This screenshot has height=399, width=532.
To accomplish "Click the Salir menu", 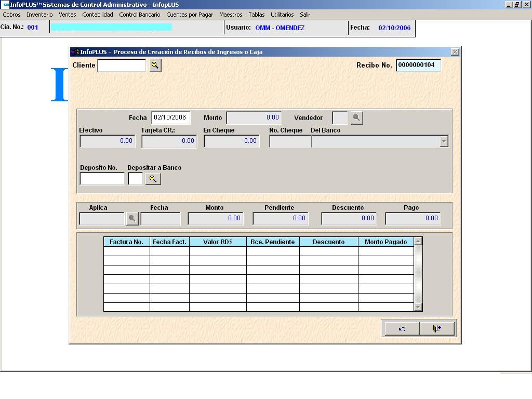I will [305, 15].
